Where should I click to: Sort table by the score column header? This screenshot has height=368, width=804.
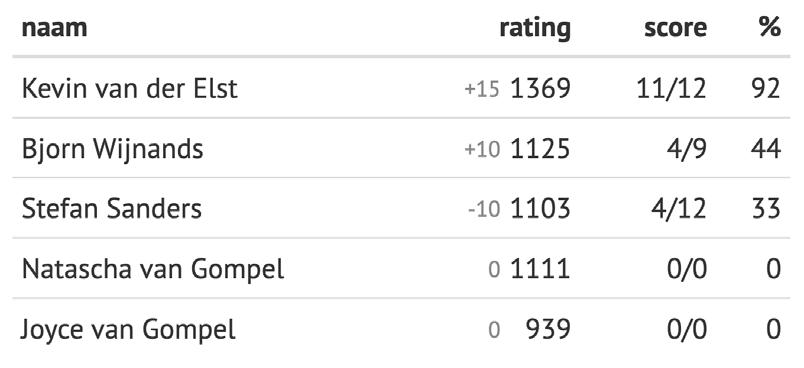point(675,28)
